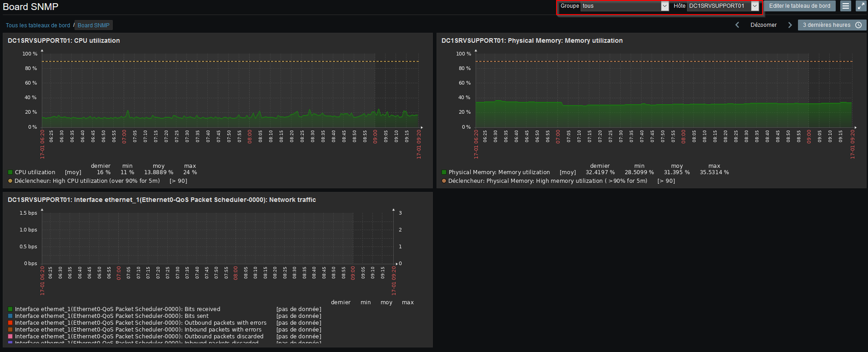This screenshot has height=352, width=868.
Task: Click the blue Bits sent color swatch
Action: pos(10,316)
